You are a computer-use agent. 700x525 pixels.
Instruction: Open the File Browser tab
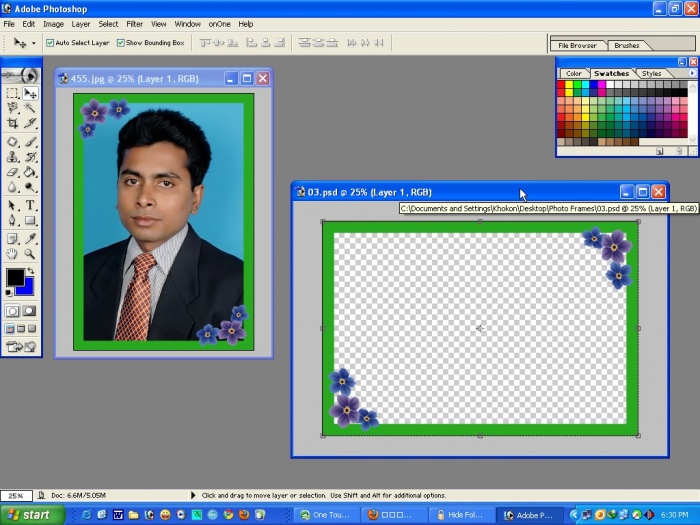tap(577, 45)
